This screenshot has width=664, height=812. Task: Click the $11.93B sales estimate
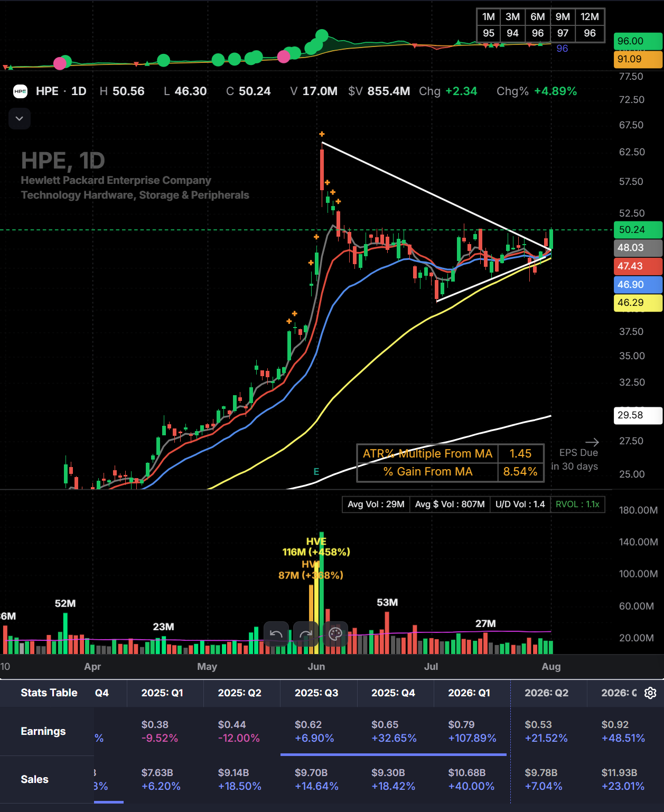[x=619, y=772]
